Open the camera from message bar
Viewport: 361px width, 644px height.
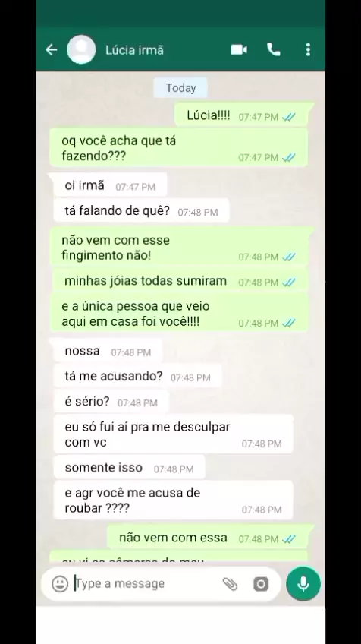261,583
